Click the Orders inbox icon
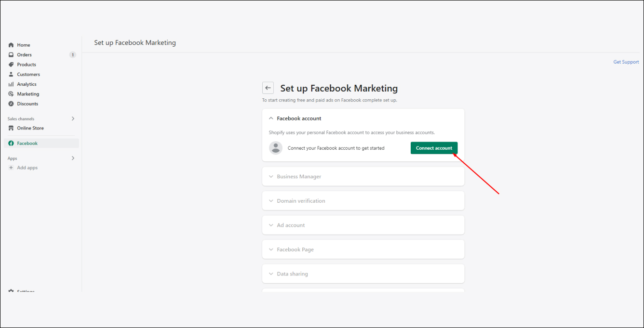The image size is (644, 328). click(x=11, y=55)
